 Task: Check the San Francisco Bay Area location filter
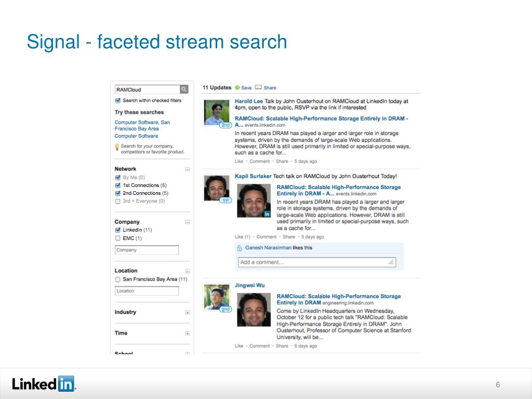point(118,279)
